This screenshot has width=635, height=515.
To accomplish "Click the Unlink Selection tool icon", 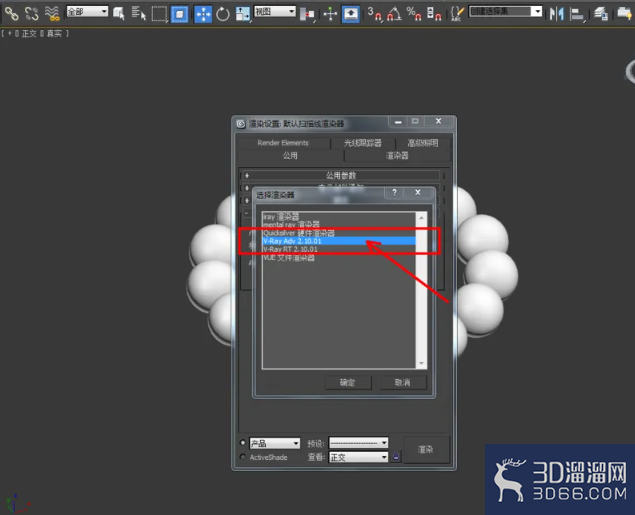I will tap(32, 14).
